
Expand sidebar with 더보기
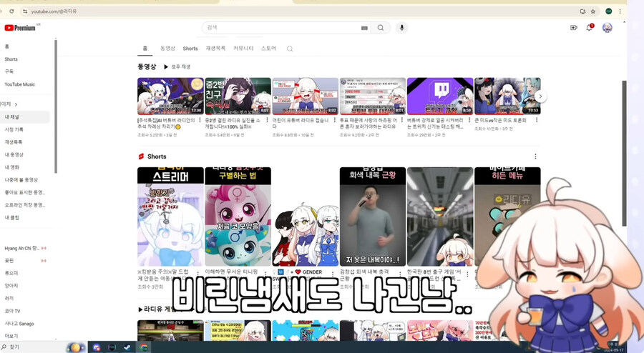pos(11,335)
